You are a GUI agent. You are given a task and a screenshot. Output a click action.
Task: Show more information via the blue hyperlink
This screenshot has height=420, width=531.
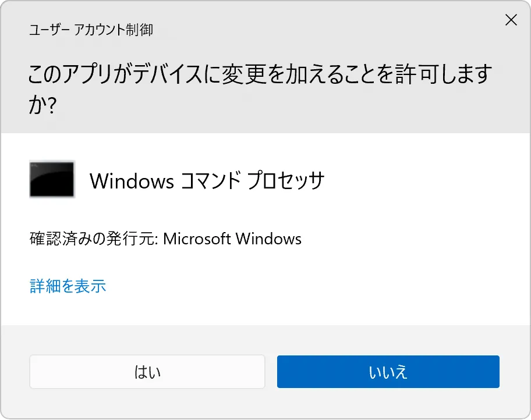68,286
